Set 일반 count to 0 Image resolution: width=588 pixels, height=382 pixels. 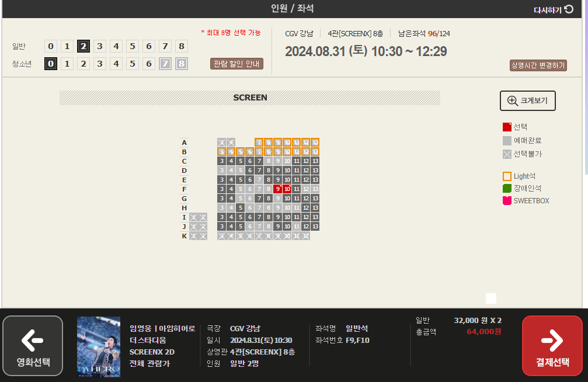pyautogui.click(x=51, y=46)
